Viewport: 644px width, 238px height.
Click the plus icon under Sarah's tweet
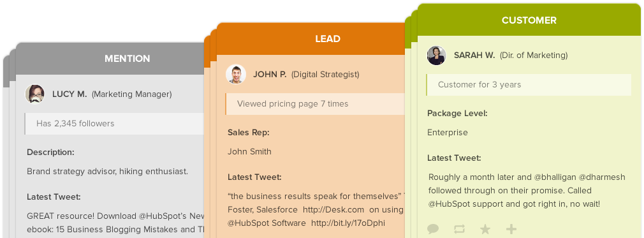[x=511, y=229]
